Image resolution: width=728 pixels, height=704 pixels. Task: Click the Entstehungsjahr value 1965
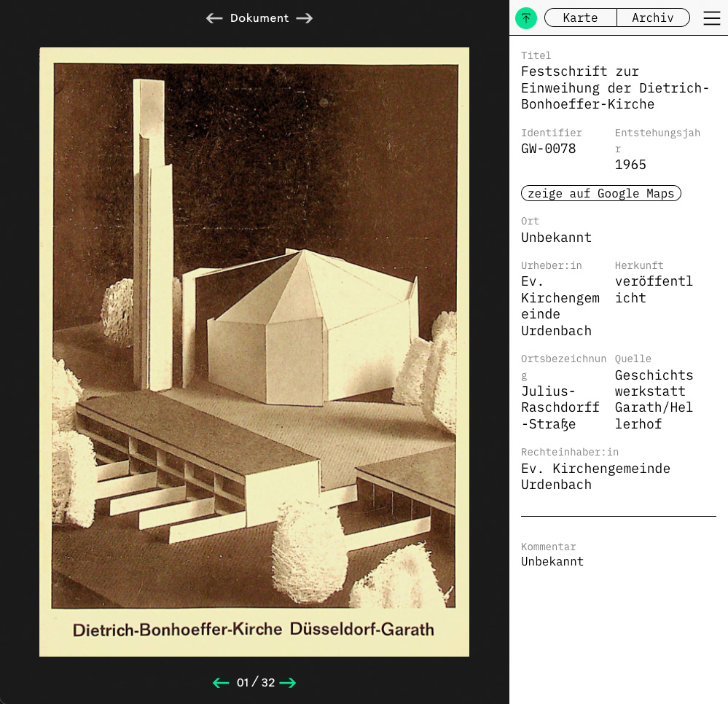(x=630, y=165)
